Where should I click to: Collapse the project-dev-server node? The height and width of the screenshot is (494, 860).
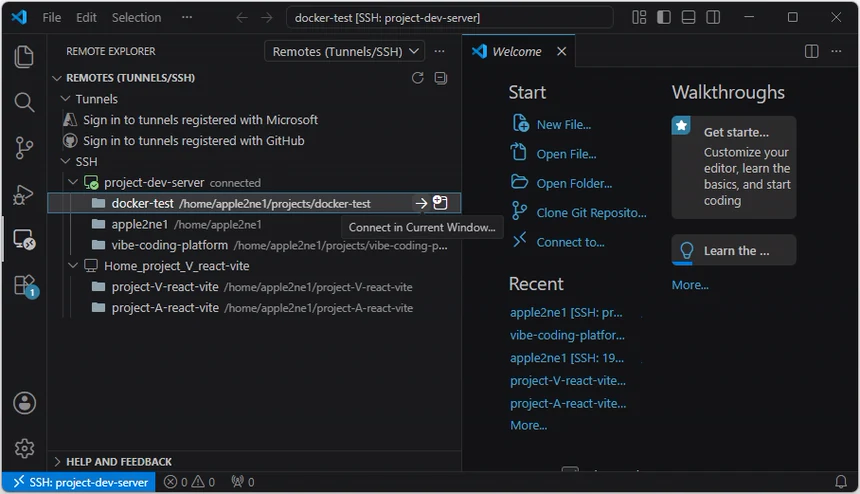click(x=73, y=182)
